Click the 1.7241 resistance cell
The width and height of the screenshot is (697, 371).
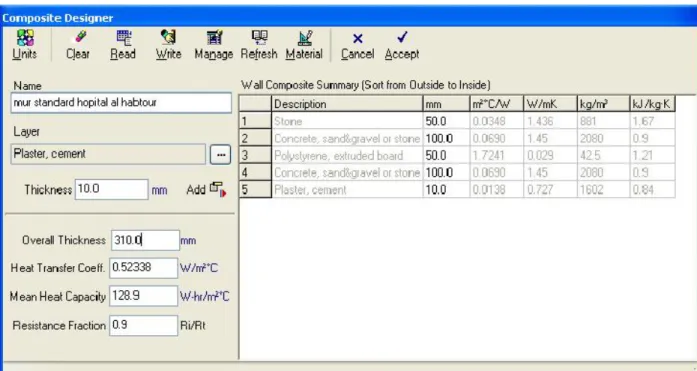(497, 156)
